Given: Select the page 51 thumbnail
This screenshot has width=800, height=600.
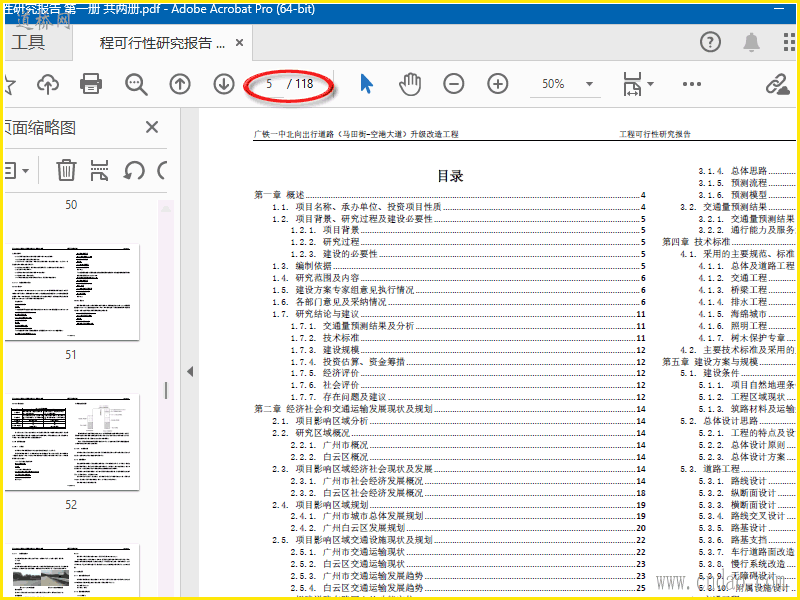Looking at the screenshot, I should (x=72, y=292).
